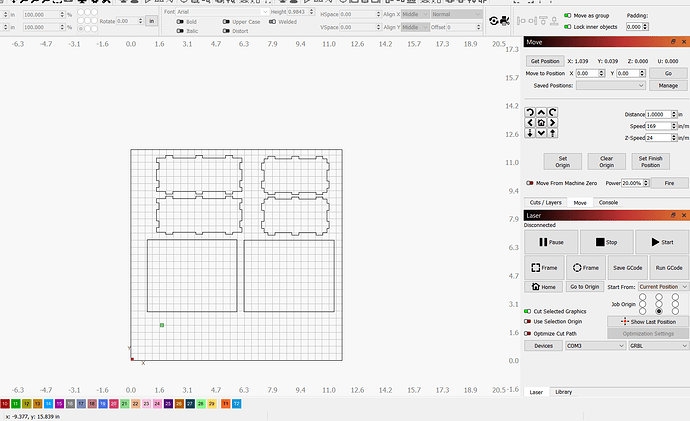690x421 pixels.
Task: Open the GRBL device dropdown
Action: (x=659, y=346)
